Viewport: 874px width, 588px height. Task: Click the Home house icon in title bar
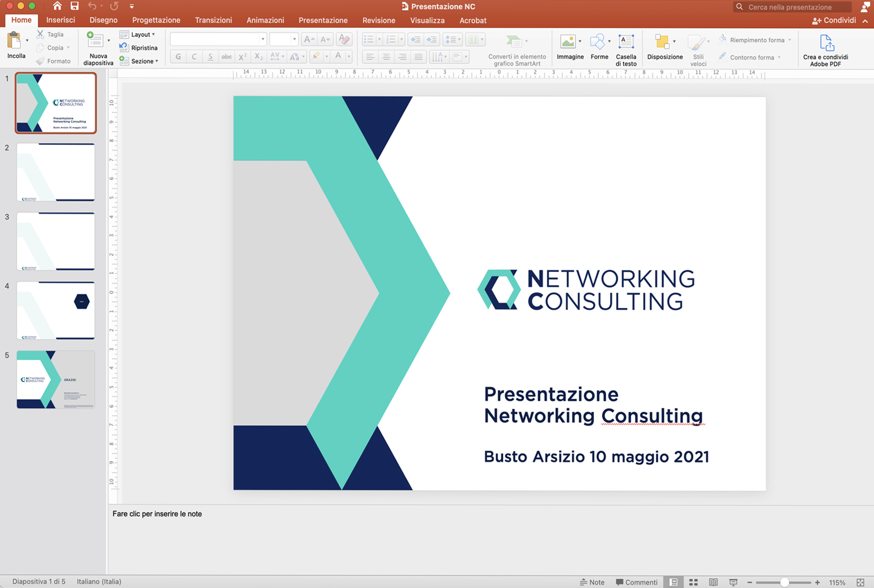pos(57,6)
